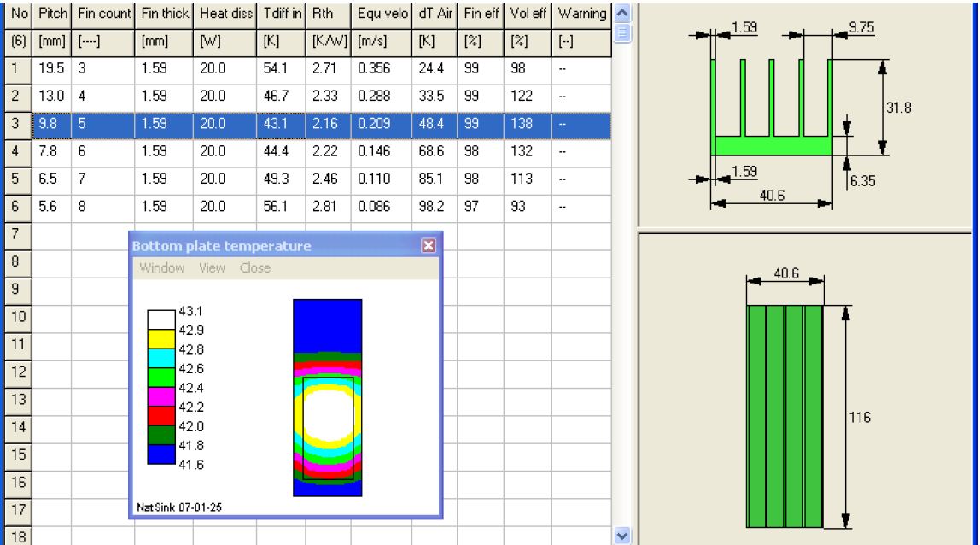980x545 pixels.
Task: Click Vol eff value 138 in row 3
Action: coord(528,124)
